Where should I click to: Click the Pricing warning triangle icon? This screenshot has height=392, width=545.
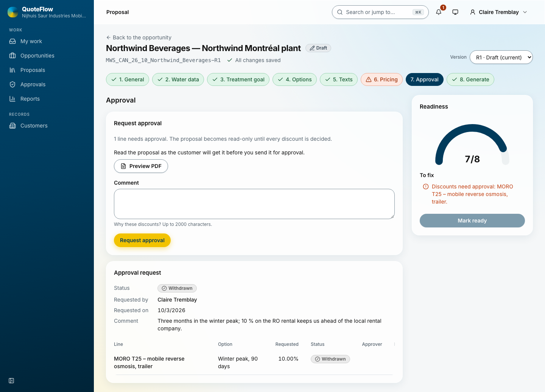coord(369,79)
